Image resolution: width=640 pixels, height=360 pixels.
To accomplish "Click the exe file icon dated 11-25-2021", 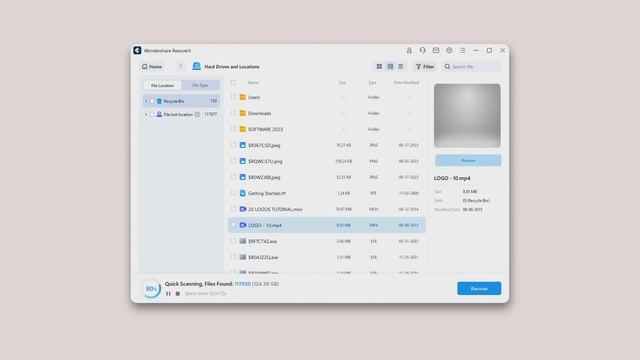I will click(x=242, y=257).
